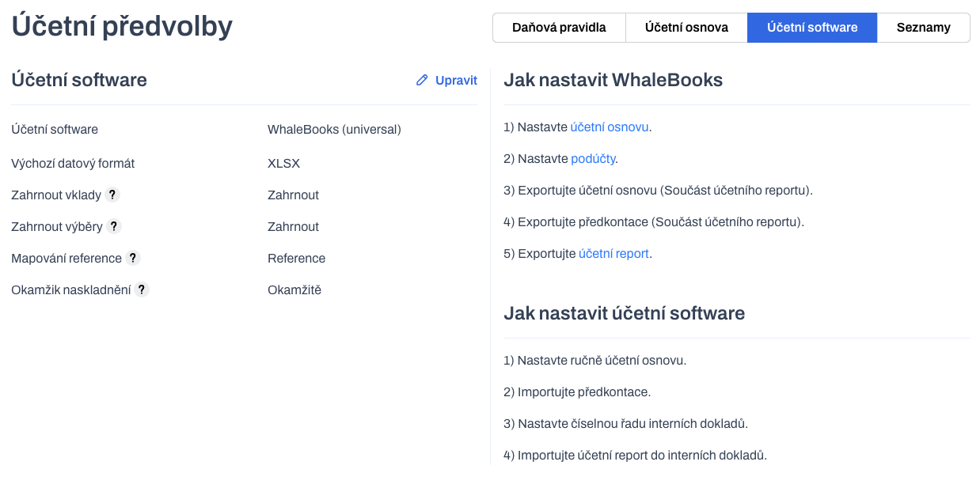
Task: Click step Nastavte číselnou řadu interních dokladů
Action: tap(625, 423)
